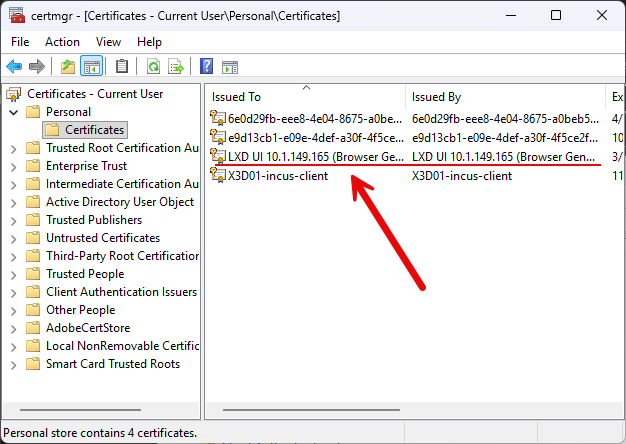This screenshot has height=444, width=626.
Task: Expand Local NonRemovable Certificates node
Action: pyautogui.click(x=14, y=347)
